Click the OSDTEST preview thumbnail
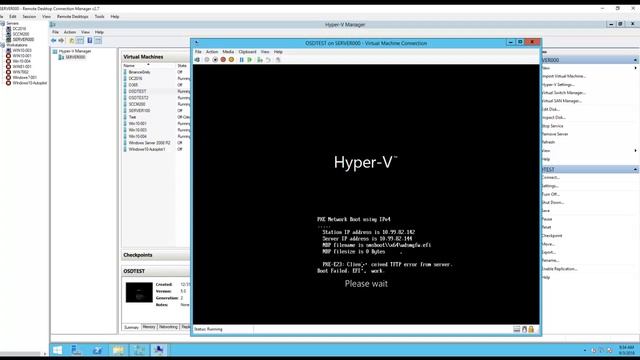 [139, 292]
